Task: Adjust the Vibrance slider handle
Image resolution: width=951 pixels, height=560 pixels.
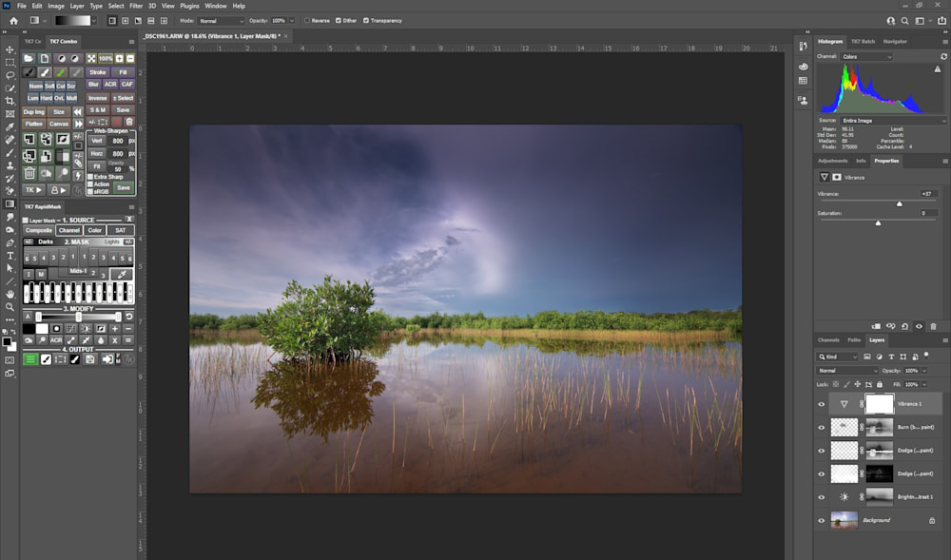Action: pyautogui.click(x=900, y=204)
